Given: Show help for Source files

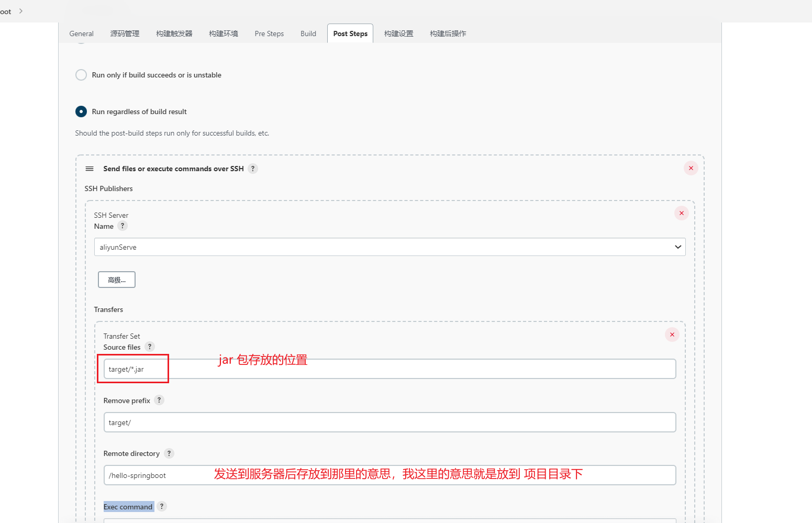Looking at the screenshot, I should pos(150,347).
